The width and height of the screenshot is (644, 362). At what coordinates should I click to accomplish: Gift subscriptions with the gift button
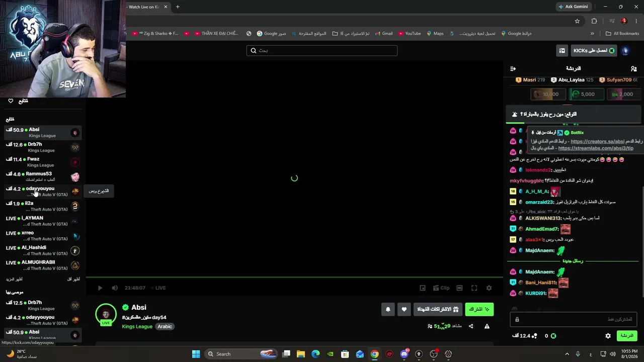(x=438, y=309)
